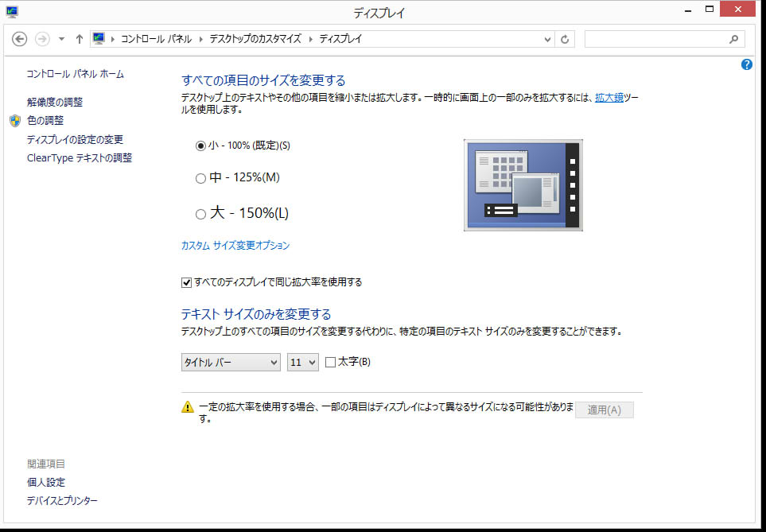Open 個人設定 related link
Screen dimensions: 766x532
coord(46,482)
